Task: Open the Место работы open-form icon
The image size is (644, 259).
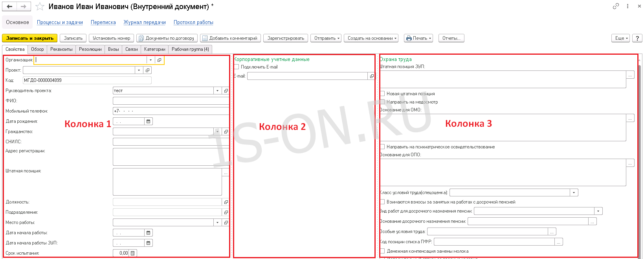Action: pos(226,222)
